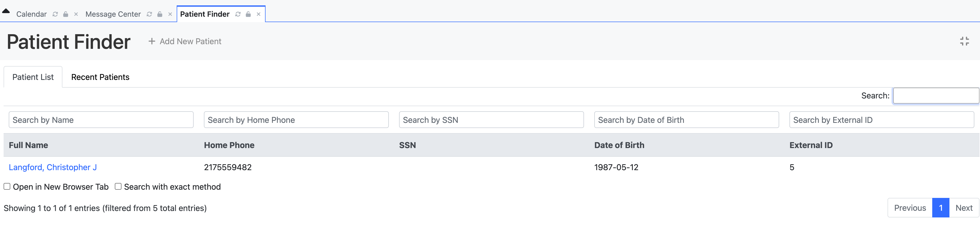Enable Open in New Browser Tab
The height and width of the screenshot is (238, 980).
6,186
